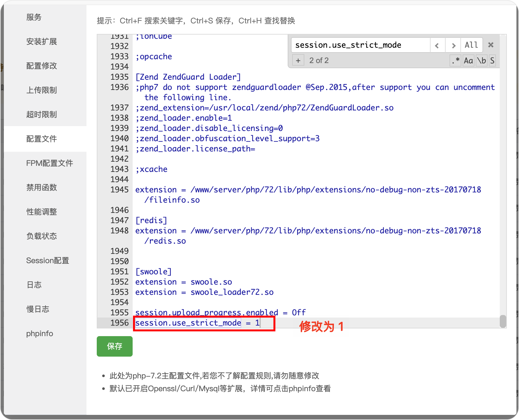Open the 日志 tab
Viewport: 519px width, 420px height.
click(45, 285)
